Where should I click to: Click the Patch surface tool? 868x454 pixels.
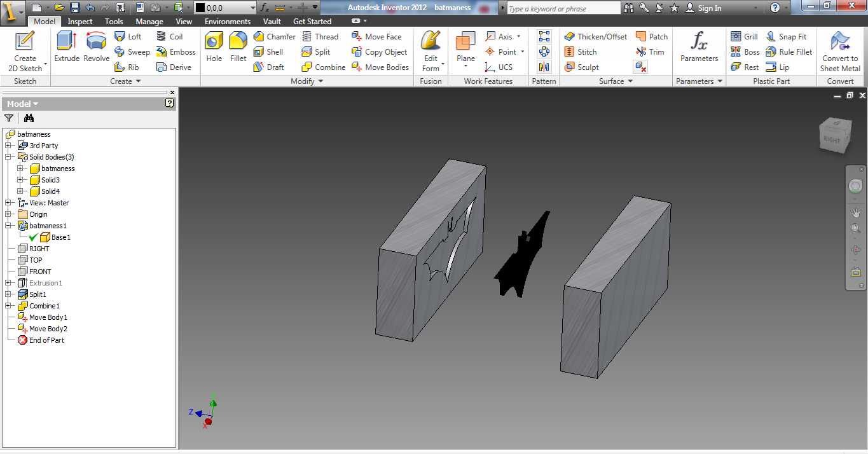point(652,37)
